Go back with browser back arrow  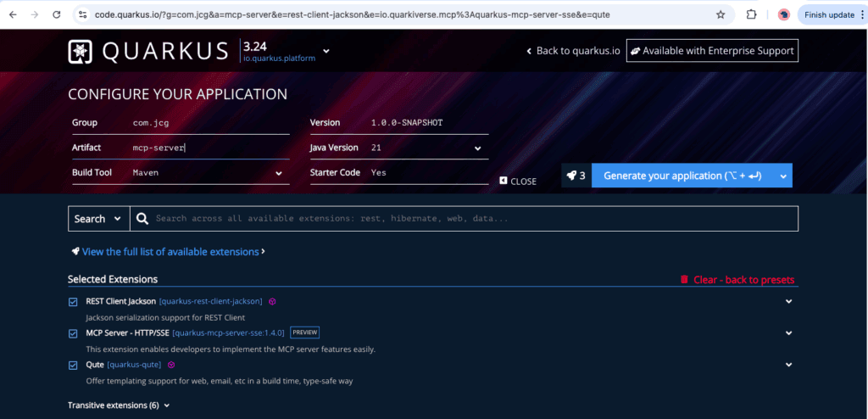pos(14,15)
